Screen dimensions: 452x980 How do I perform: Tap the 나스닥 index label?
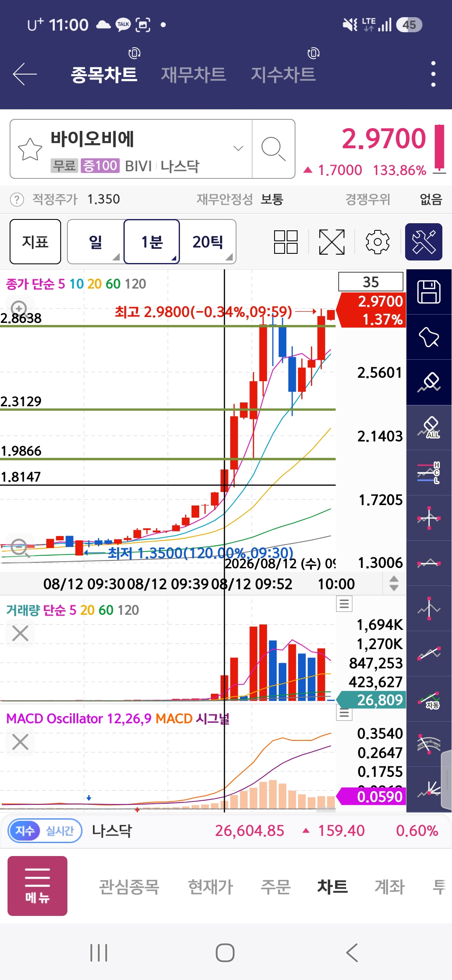pyautogui.click(x=112, y=831)
